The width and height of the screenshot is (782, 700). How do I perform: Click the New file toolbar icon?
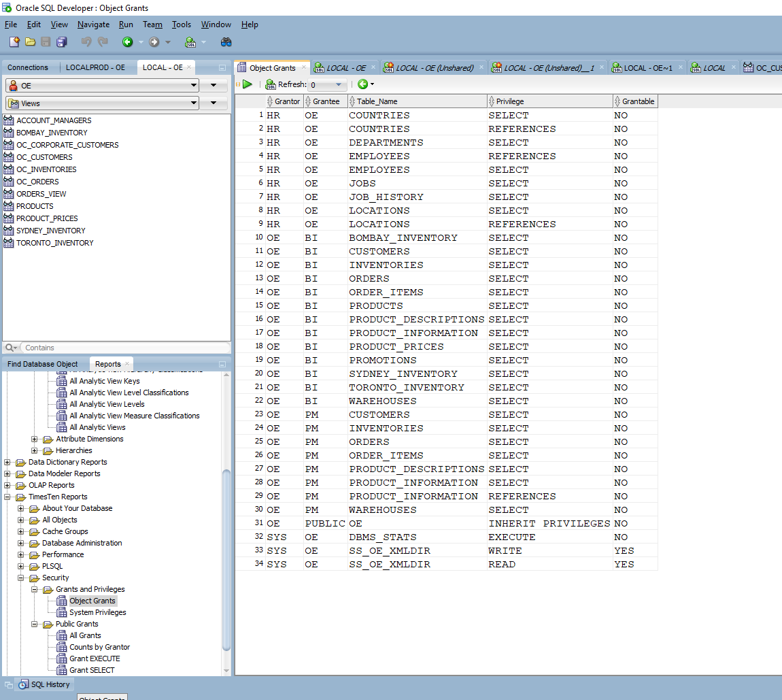[14, 42]
